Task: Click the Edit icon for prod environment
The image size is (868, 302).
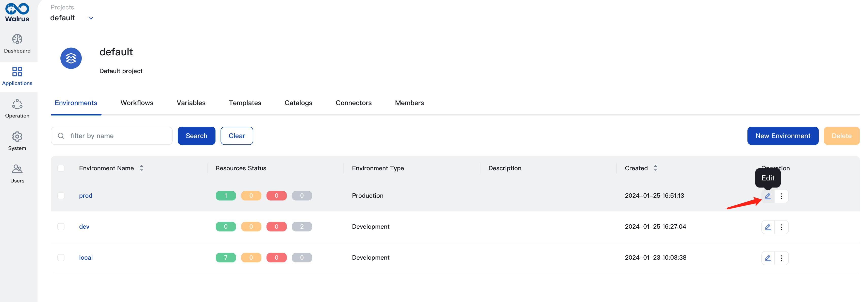Action: (x=768, y=196)
